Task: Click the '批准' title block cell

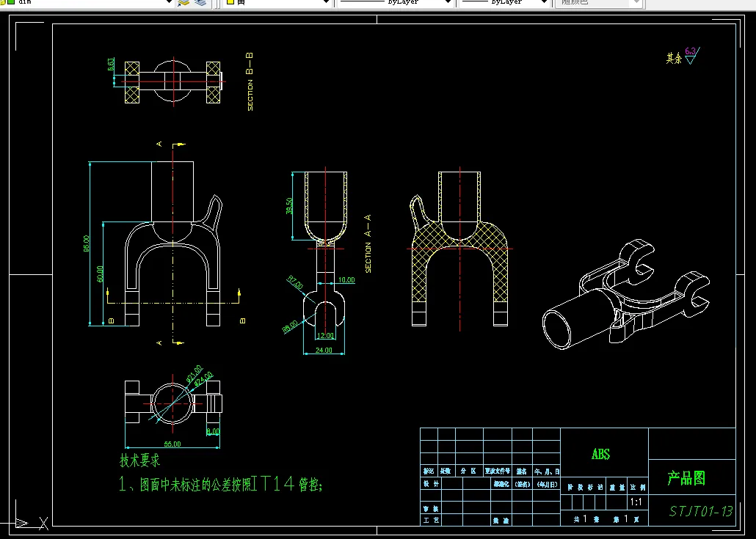Action: point(501,521)
